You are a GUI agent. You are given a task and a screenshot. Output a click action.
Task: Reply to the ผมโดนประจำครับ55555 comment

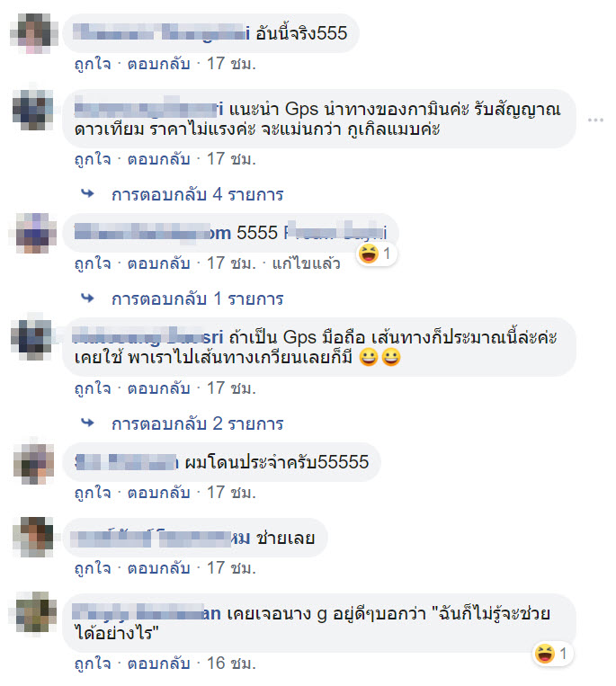(x=159, y=493)
